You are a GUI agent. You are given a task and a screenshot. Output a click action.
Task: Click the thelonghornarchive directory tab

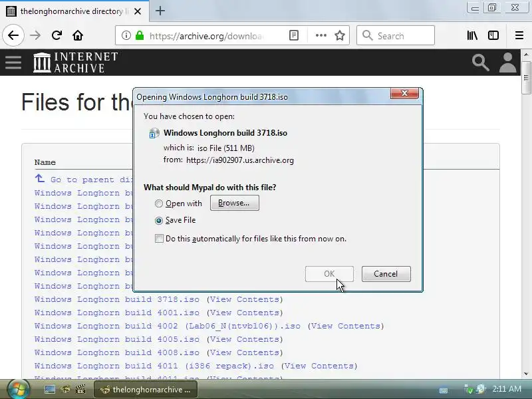73,11
